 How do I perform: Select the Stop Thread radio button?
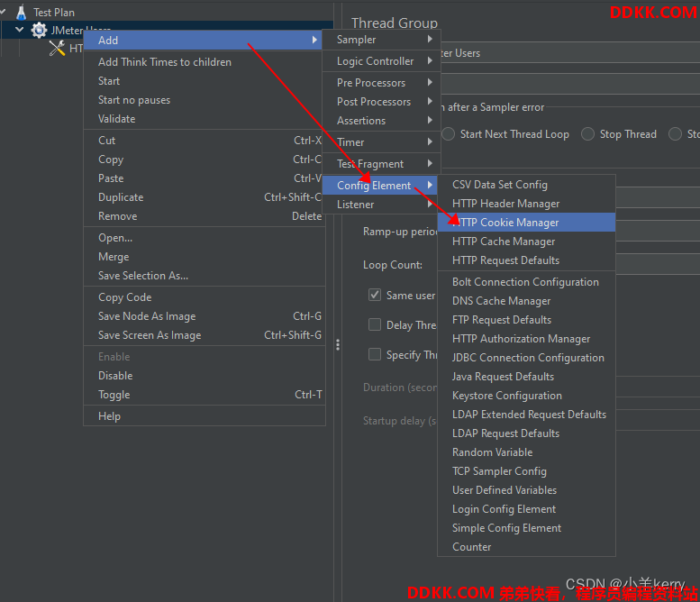tap(587, 134)
